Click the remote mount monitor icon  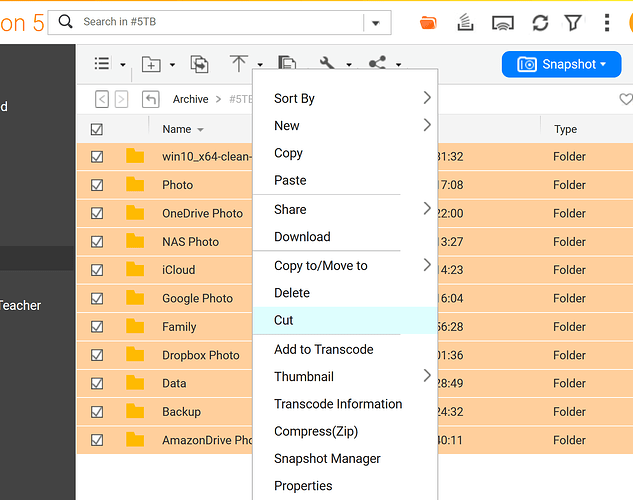tap(504, 22)
